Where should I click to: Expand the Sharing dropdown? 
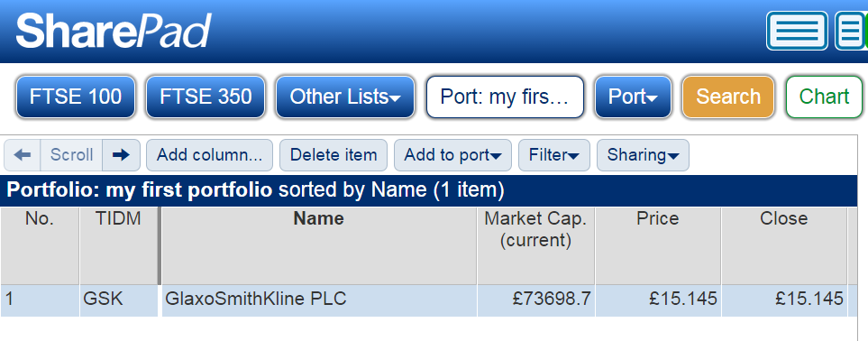[x=643, y=155]
